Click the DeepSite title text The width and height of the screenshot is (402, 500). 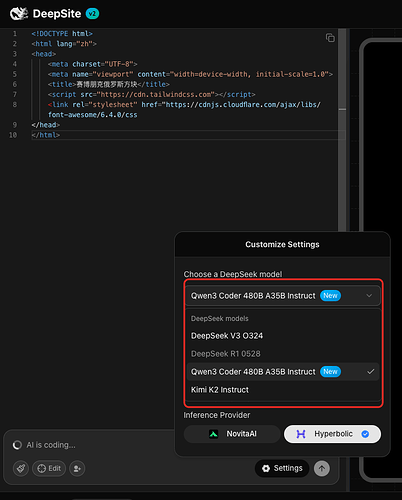[57, 14]
